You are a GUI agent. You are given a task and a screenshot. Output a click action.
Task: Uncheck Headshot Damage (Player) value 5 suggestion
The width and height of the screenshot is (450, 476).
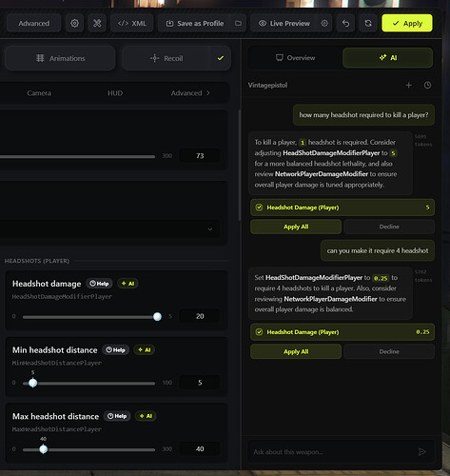[x=259, y=208]
